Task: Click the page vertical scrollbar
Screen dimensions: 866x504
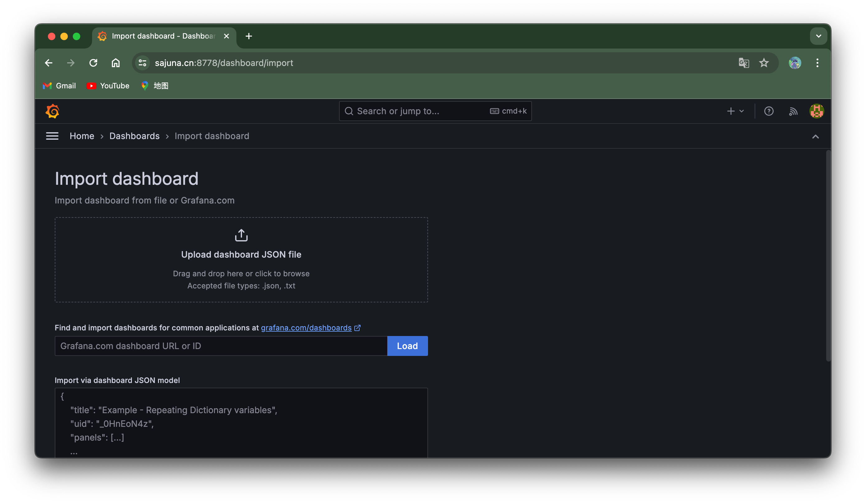Action: tap(828, 256)
